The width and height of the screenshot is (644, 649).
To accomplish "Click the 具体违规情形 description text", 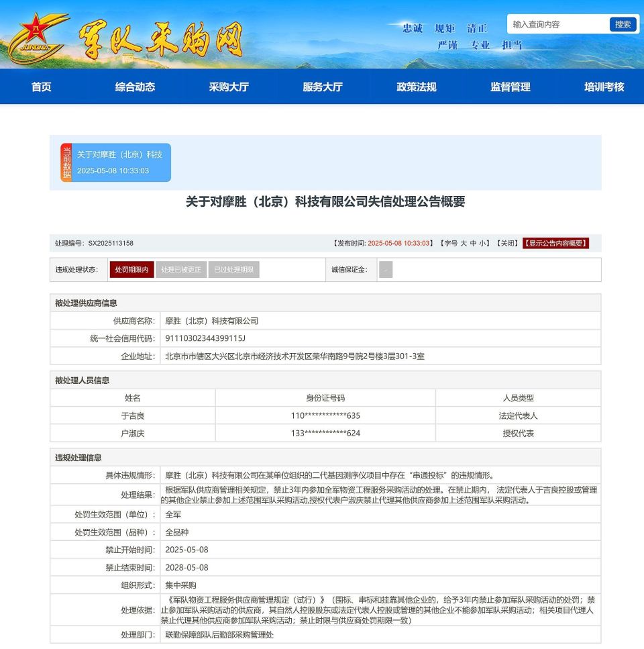I will point(330,475).
